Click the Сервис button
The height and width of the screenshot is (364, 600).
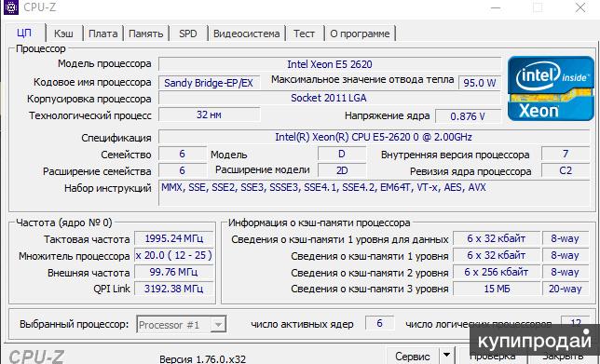(412, 356)
